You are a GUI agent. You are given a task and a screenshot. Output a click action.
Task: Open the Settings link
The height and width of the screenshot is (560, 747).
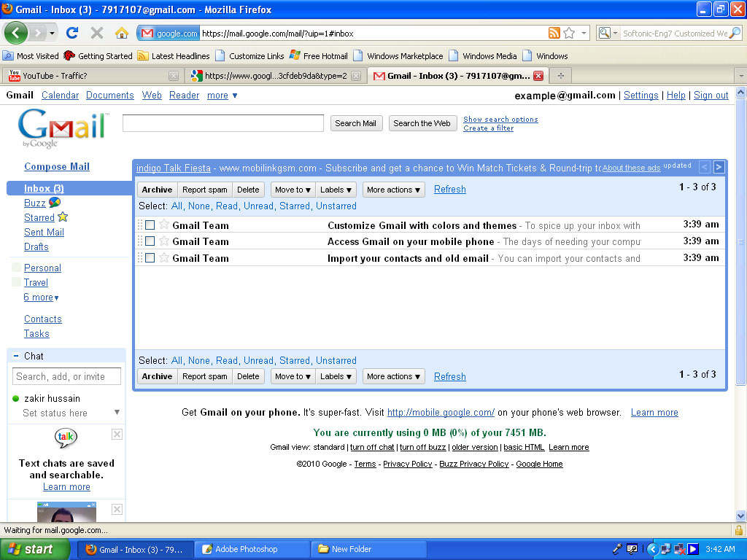pyautogui.click(x=640, y=96)
